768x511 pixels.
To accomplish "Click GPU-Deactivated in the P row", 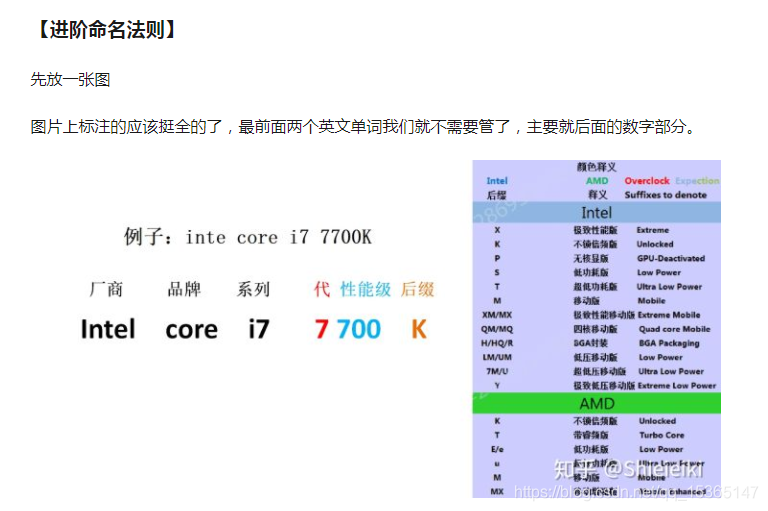I will click(671, 258).
